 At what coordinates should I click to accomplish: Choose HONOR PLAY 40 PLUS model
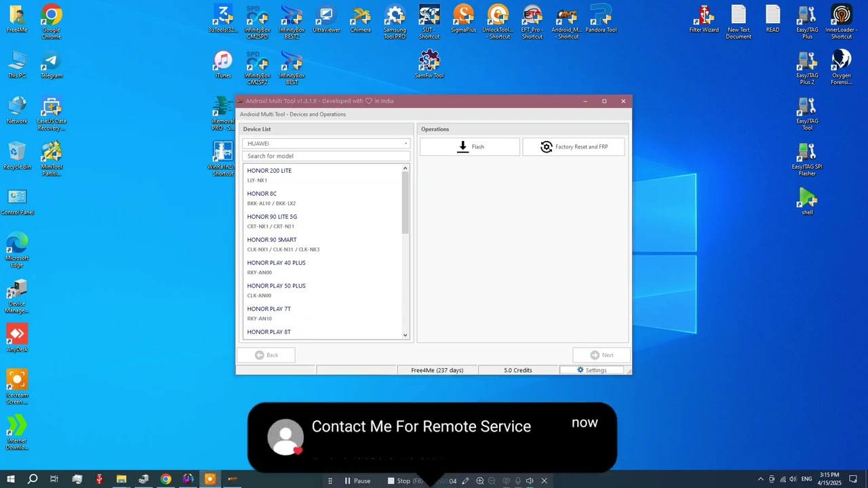322,267
